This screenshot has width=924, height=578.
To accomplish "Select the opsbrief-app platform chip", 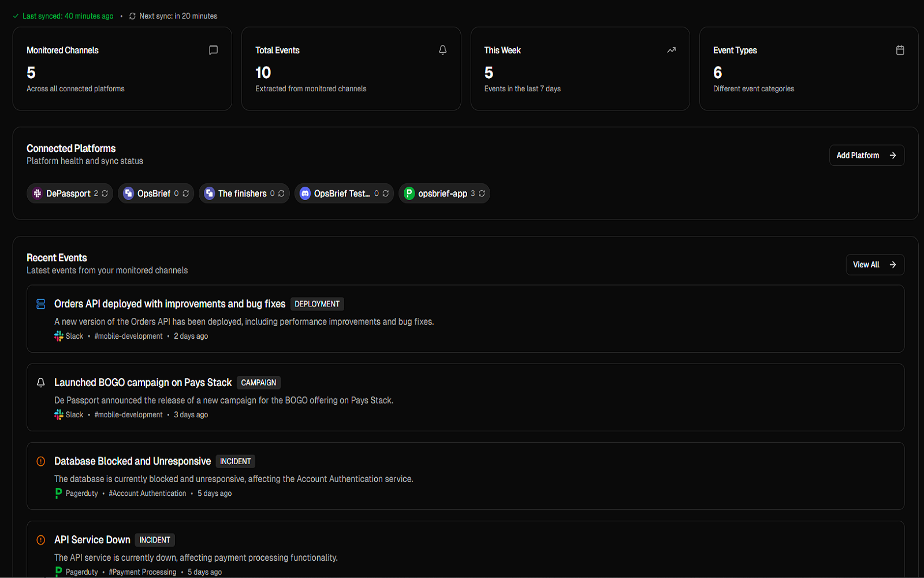I will click(x=444, y=194).
